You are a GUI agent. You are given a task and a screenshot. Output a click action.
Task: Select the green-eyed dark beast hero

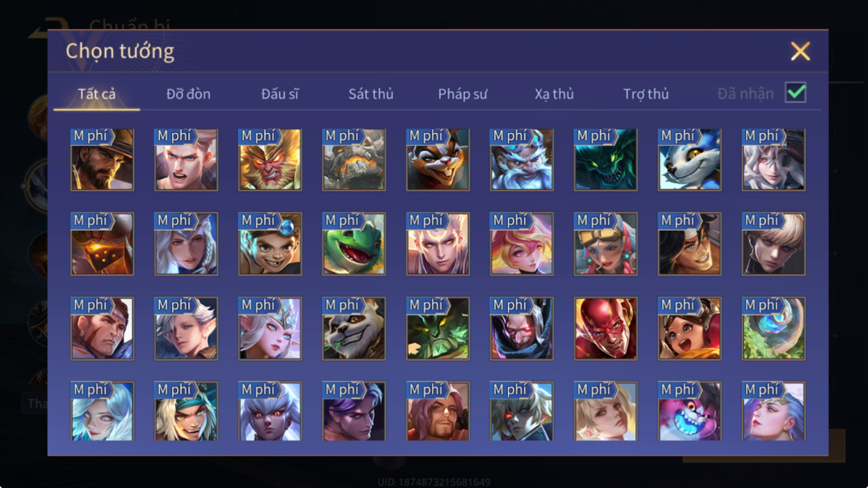pos(605,159)
